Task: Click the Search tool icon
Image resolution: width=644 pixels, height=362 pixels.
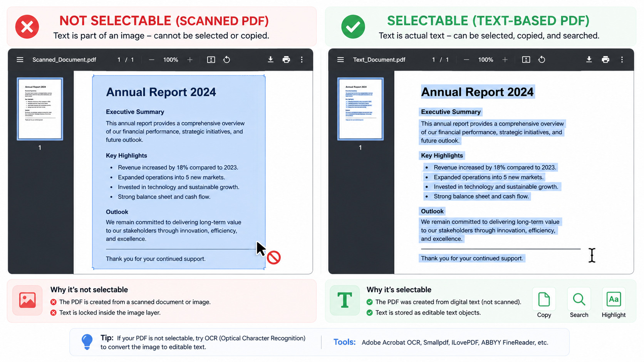Action: [579, 299]
